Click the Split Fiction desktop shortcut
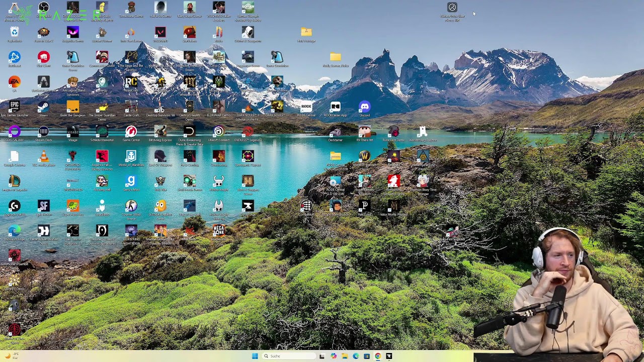 click(x=44, y=205)
